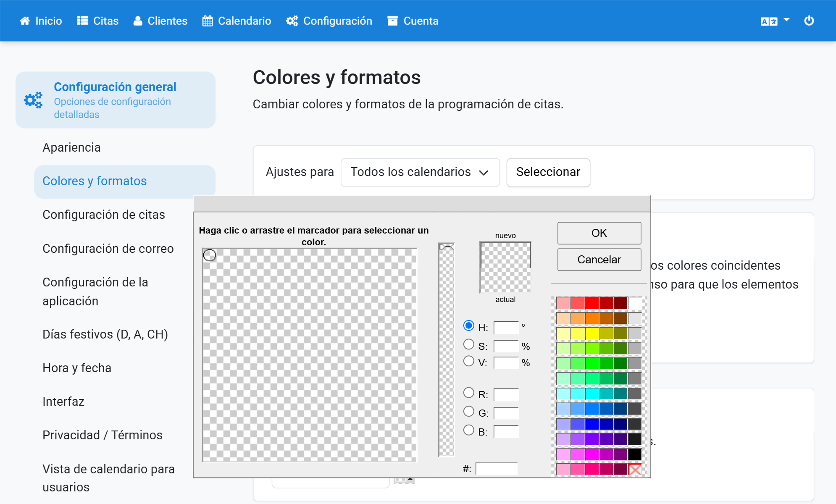Click Cancelar in the color picker

click(x=599, y=260)
